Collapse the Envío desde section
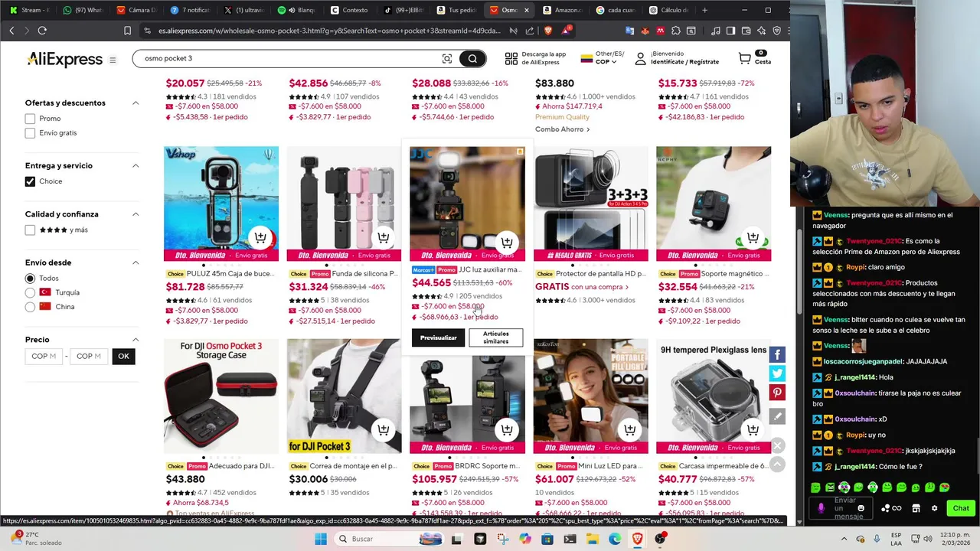 [136, 262]
